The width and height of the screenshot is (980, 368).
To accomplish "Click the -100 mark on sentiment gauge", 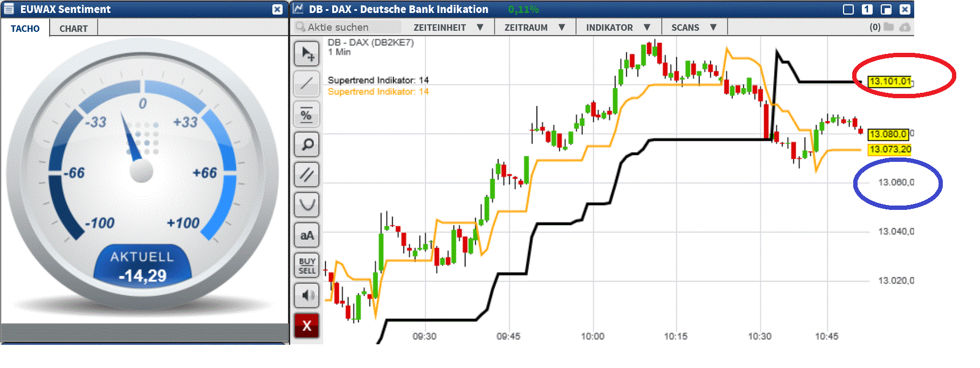I will pyautogui.click(x=100, y=223).
